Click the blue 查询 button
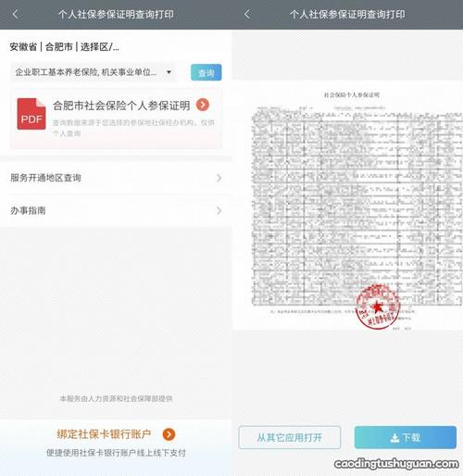This screenshot has height=476, width=463. point(206,72)
